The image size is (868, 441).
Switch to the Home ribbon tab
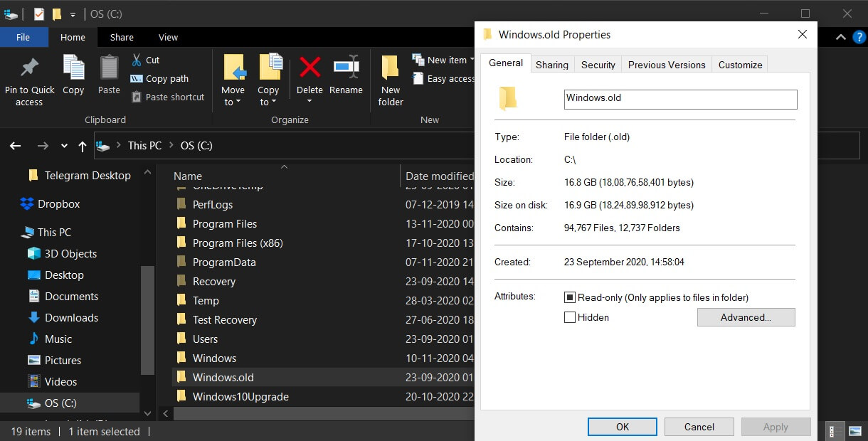click(73, 37)
